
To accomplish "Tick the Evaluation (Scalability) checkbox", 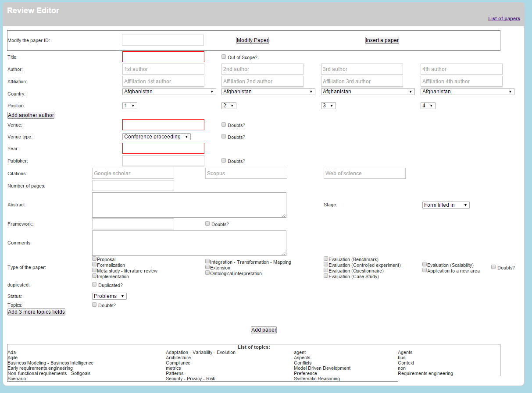I will coord(425,264).
